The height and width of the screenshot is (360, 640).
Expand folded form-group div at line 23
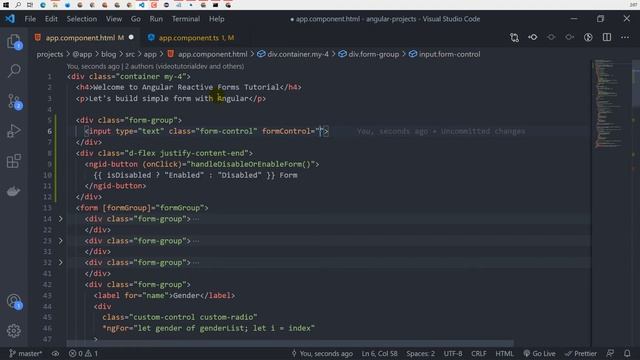pos(60,241)
